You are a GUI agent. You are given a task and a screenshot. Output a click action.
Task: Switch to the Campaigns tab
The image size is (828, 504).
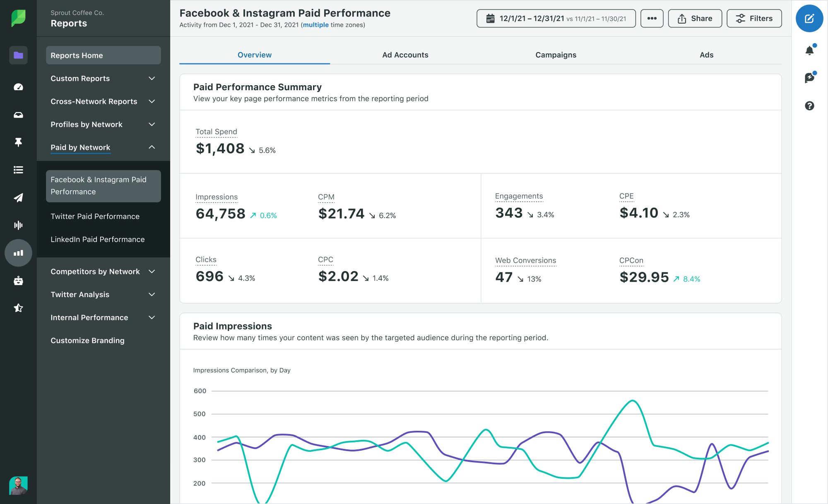(556, 55)
